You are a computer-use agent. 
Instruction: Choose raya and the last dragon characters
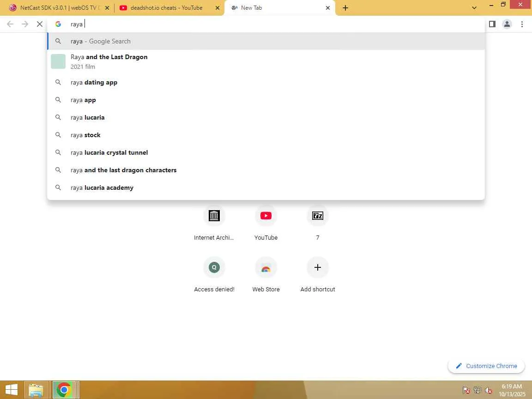pos(266,170)
